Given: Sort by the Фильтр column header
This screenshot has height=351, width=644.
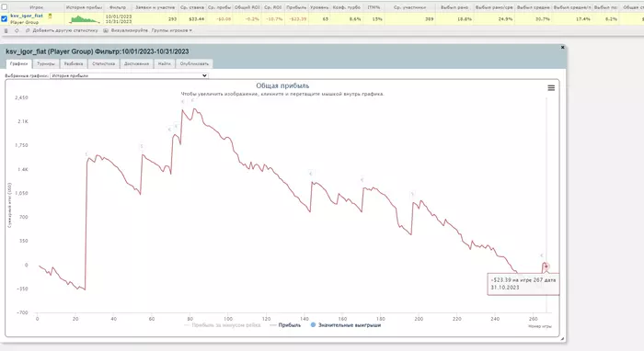Looking at the screenshot, I should pos(118,7).
